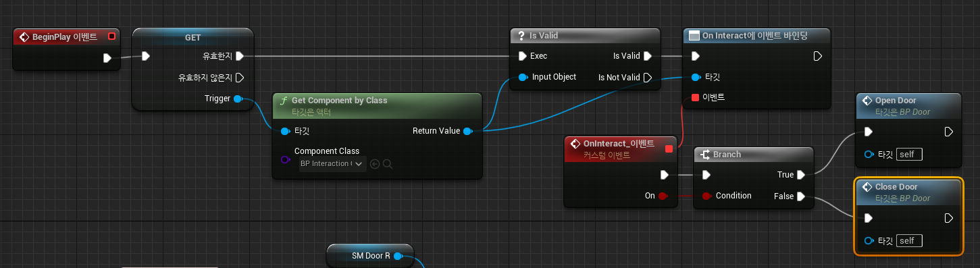Click the OnInteract_이벤트 exec output pin
This screenshot has width=980, height=268.
(x=664, y=175)
